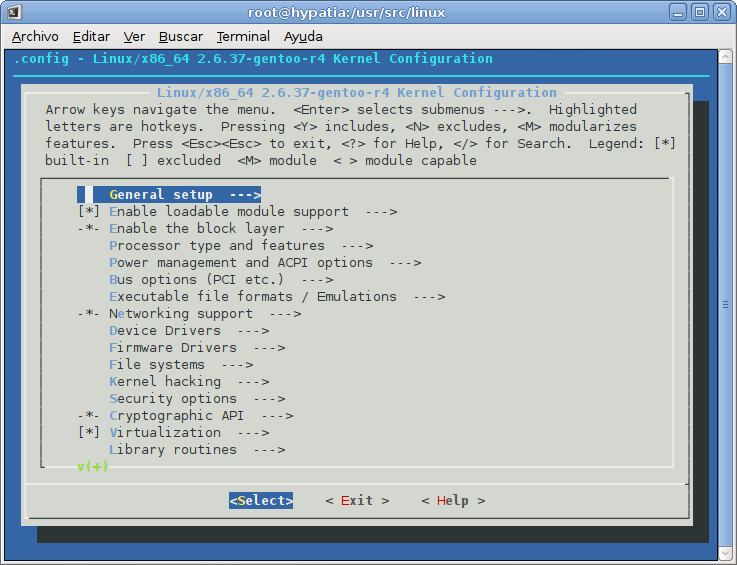
Task: Open Security options submenu
Action: coord(197,399)
